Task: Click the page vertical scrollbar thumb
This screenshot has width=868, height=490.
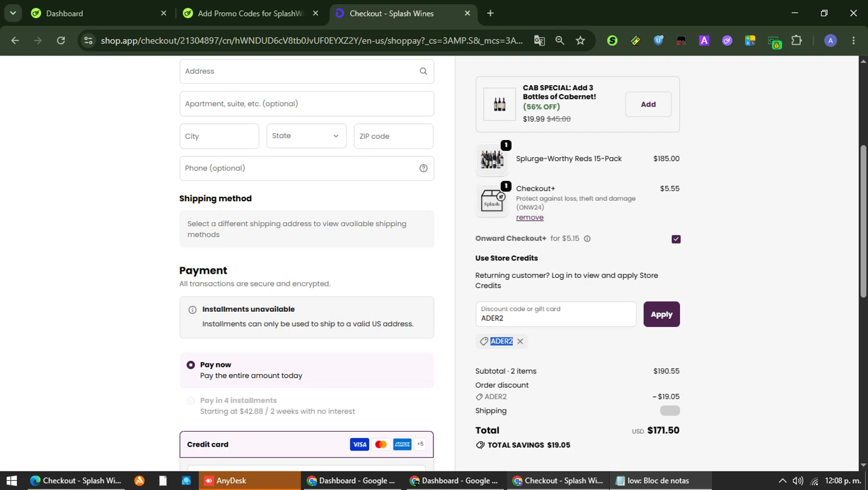Action: pos(863,221)
